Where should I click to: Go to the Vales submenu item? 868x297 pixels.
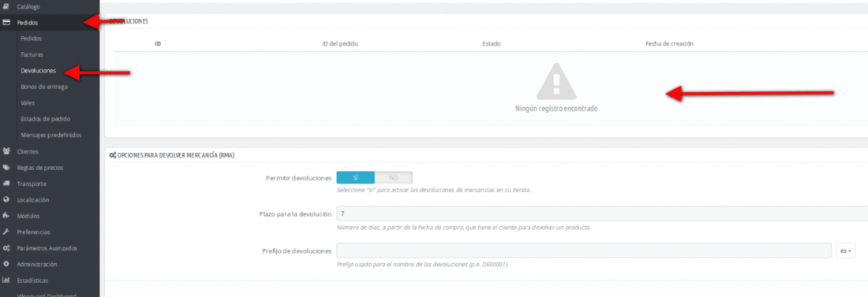[x=28, y=103]
